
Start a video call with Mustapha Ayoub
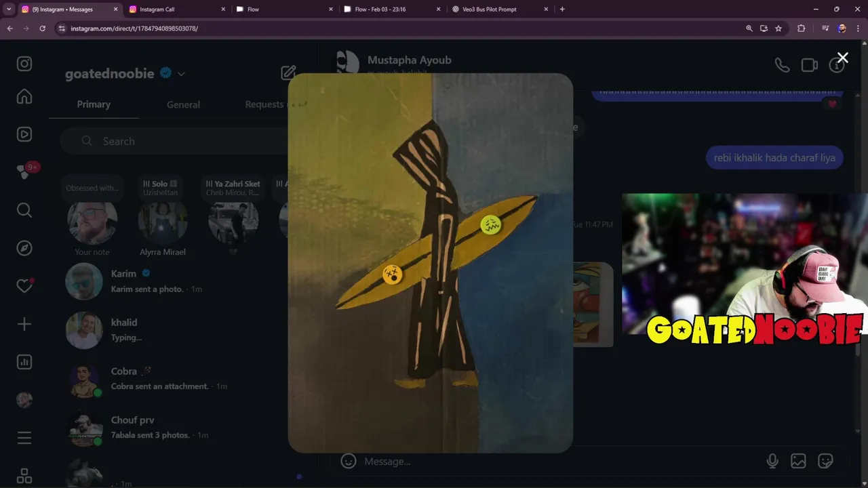coord(810,65)
